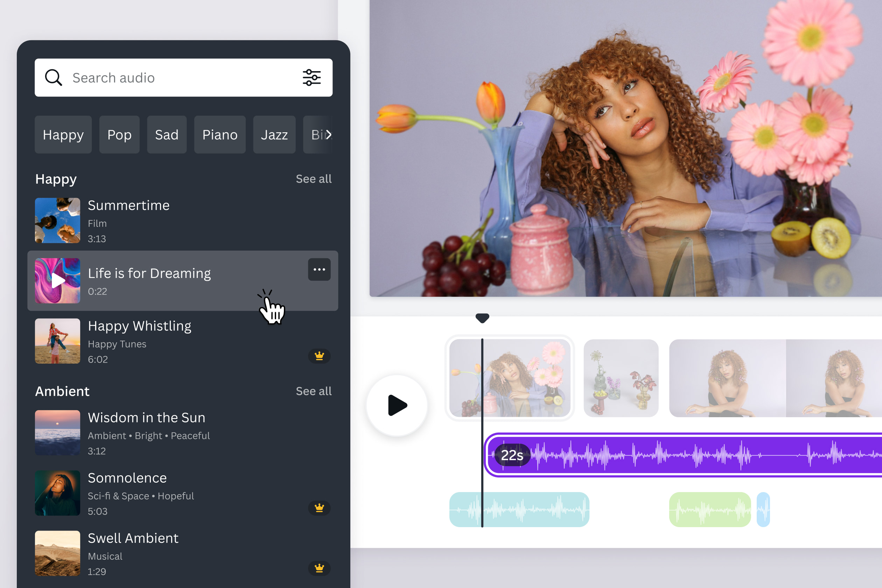
Task: Scroll right through genre filter tags
Action: point(328,134)
